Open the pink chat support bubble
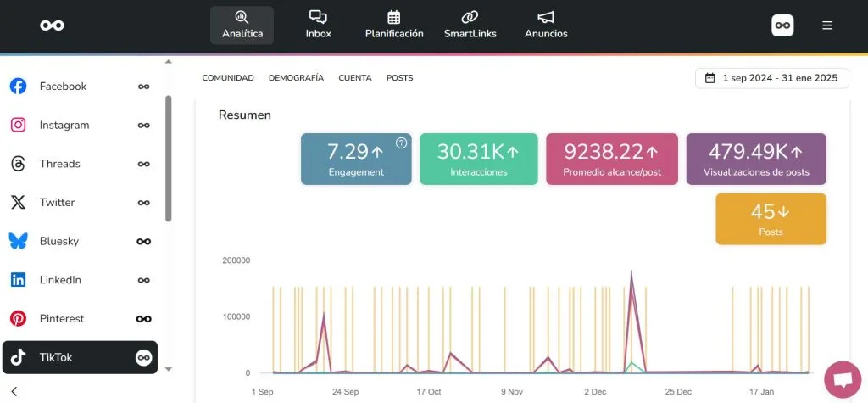Viewport: 868px width, 403px height. coord(842,379)
